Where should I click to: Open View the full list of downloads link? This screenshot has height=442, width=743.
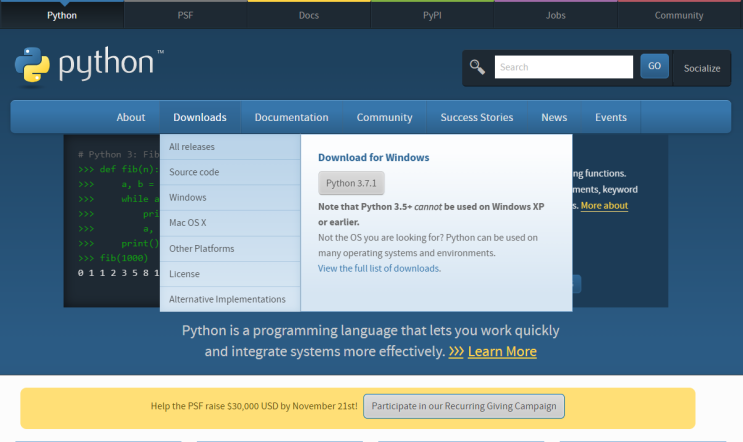tap(379, 268)
